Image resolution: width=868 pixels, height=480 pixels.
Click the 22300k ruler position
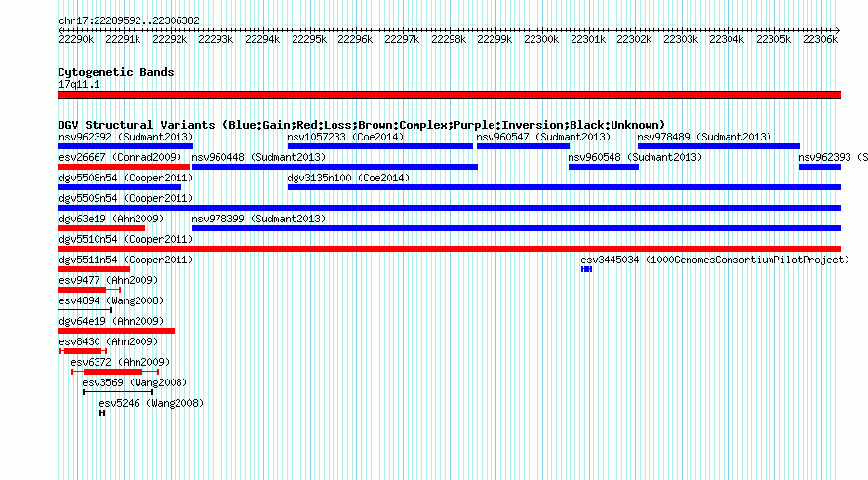[x=541, y=39]
